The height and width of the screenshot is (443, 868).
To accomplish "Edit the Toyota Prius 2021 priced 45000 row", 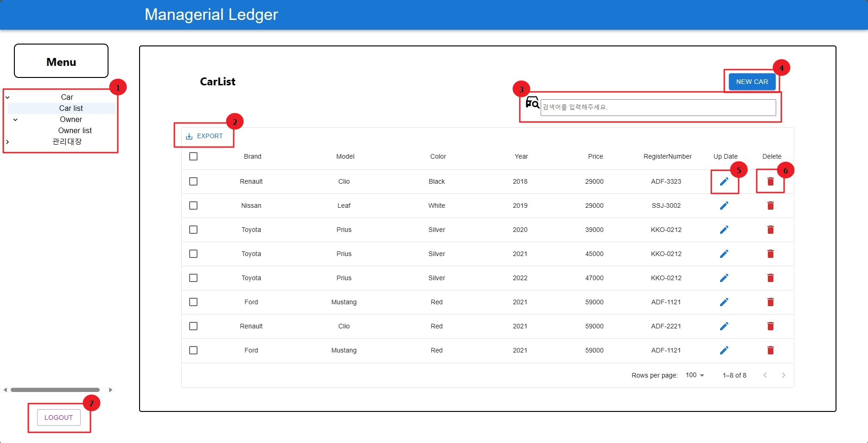I will tap(724, 254).
